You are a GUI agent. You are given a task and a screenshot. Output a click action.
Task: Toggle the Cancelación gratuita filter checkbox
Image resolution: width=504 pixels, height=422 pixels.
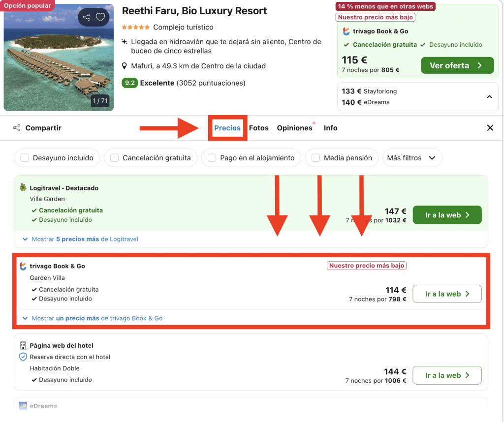tap(114, 158)
